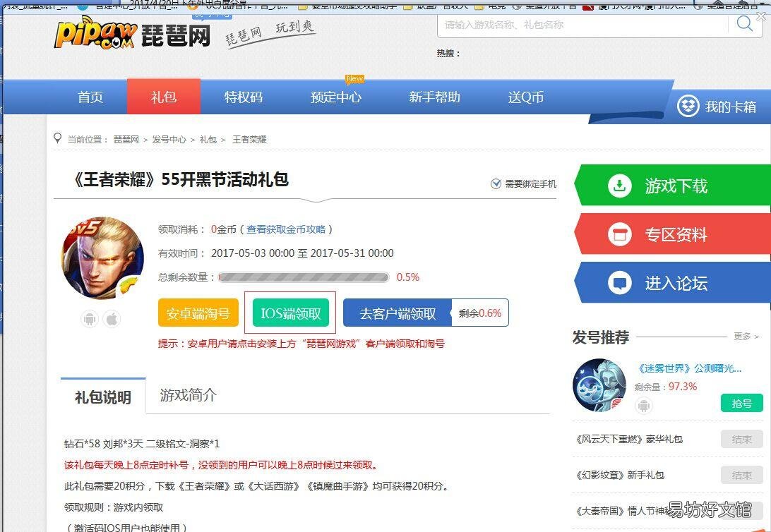
Task: Click 抢号 button for 迷雾世界
Action: point(741,404)
